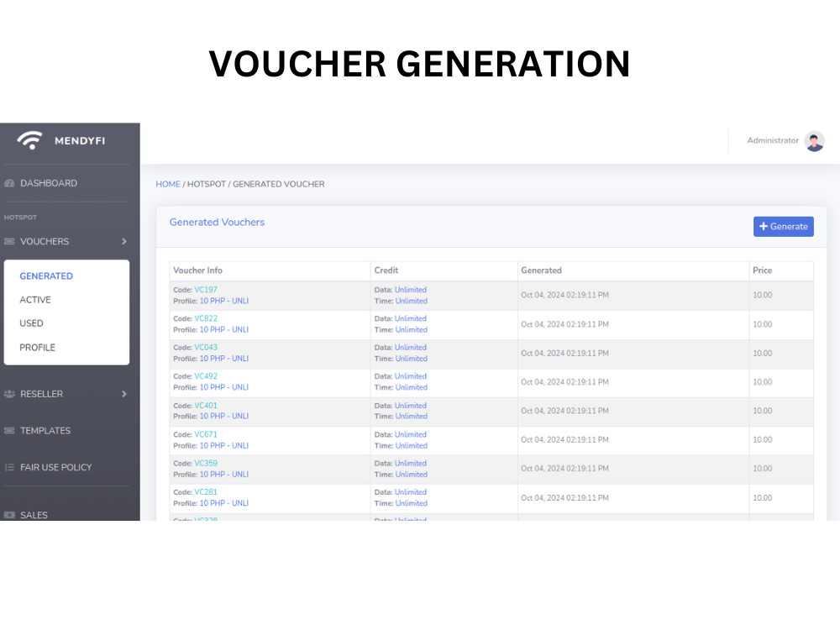Click the Templates sidebar icon
Screen dimensions: 840x630
click(9, 431)
